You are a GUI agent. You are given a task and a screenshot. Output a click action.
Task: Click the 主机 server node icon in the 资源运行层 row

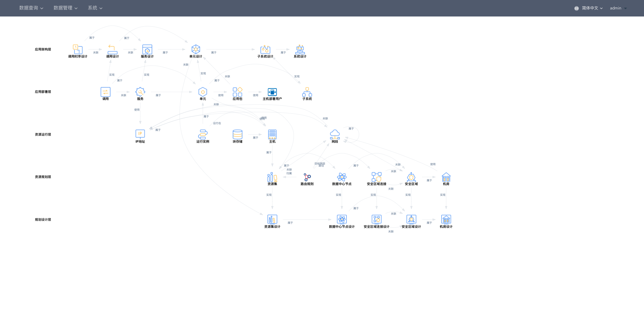click(x=272, y=134)
